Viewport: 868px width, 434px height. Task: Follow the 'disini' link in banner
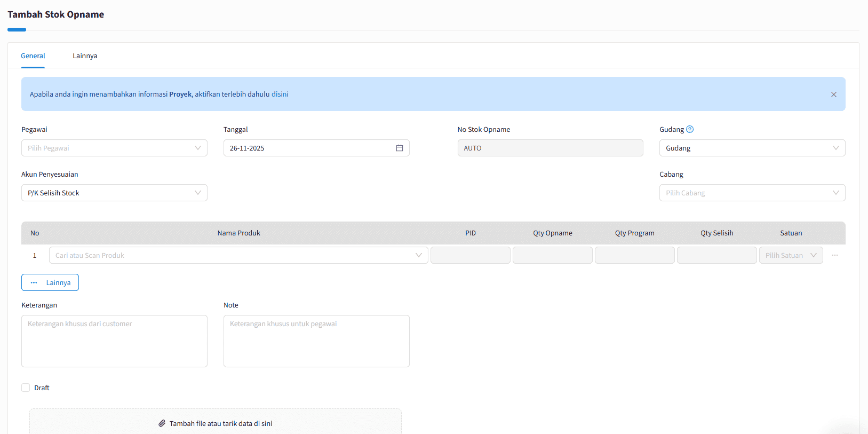(280, 94)
